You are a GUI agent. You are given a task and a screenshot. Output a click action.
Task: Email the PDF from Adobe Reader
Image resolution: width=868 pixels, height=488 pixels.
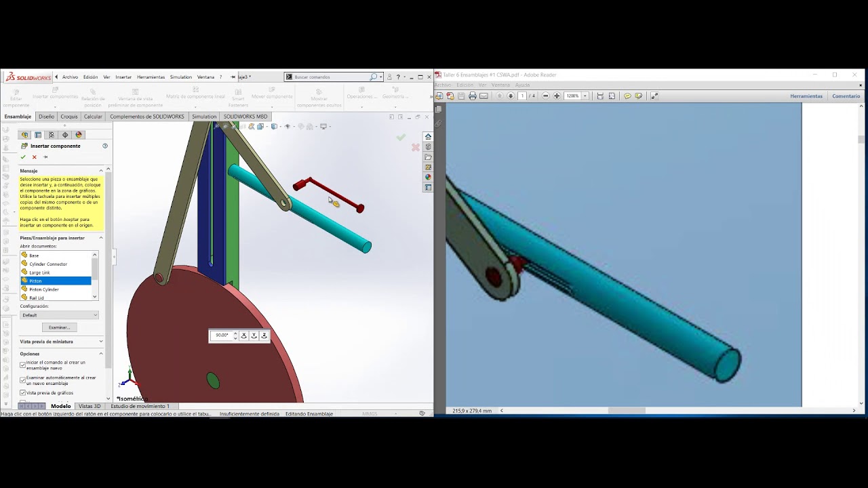tap(484, 96)
